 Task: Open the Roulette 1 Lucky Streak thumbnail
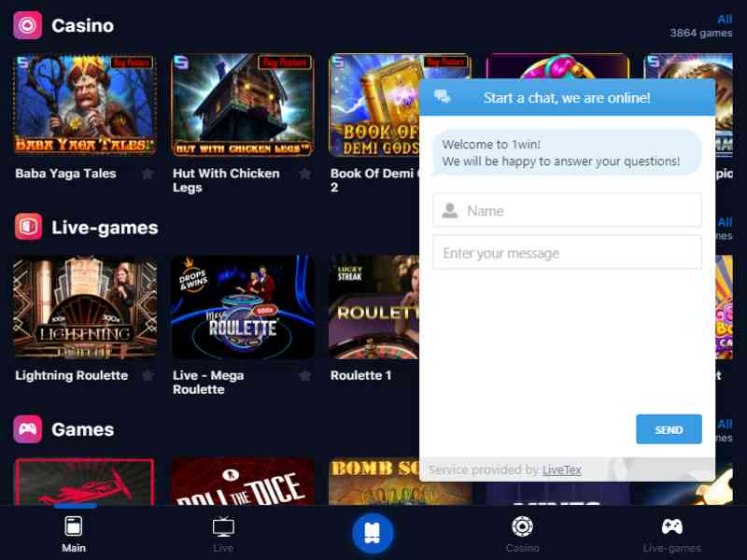[374, 307]
